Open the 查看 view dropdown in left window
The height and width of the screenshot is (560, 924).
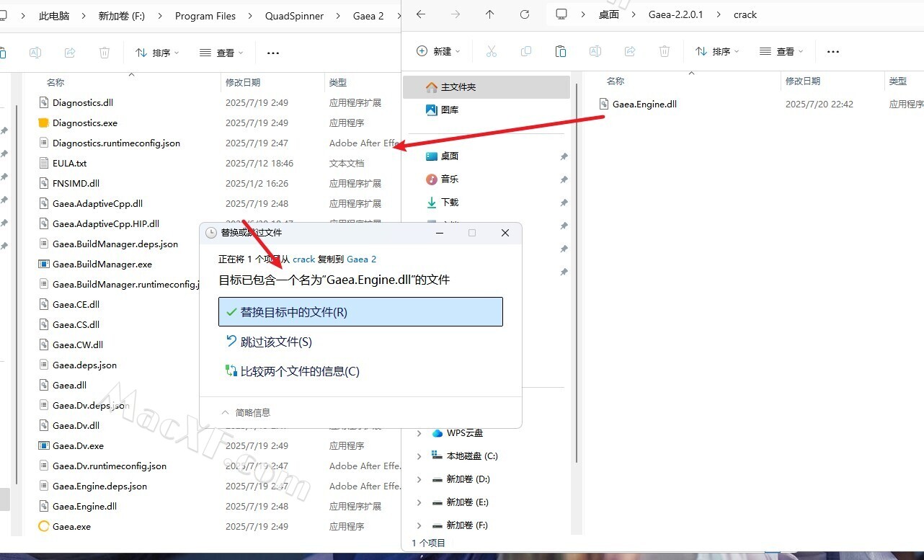click(x=221, y=53)
